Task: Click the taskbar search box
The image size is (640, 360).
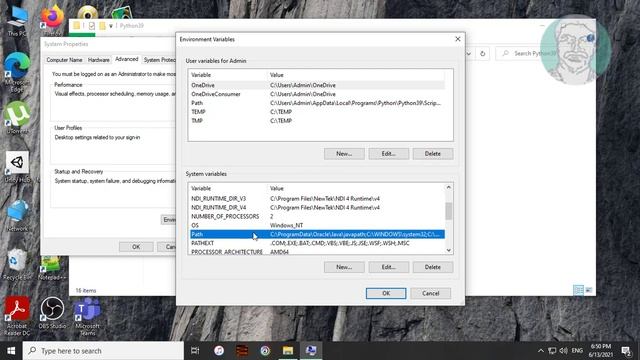Action: [103, 351]
